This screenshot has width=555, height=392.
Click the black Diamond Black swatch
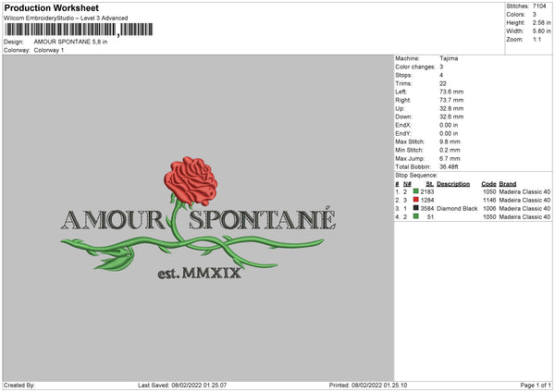click(x=416, y=208)
